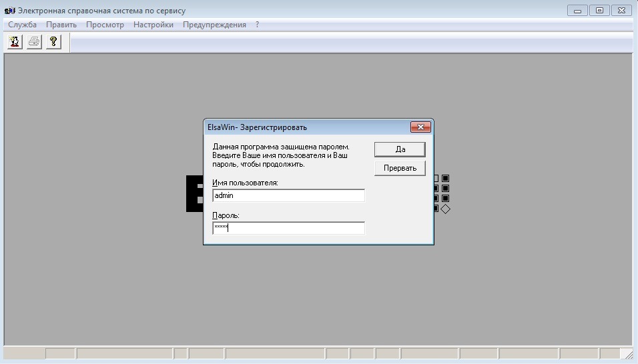Close the ElsaWin registration dialog
Image resolution: width=638 pixels, height=364 pixels.
click(420, 127)
